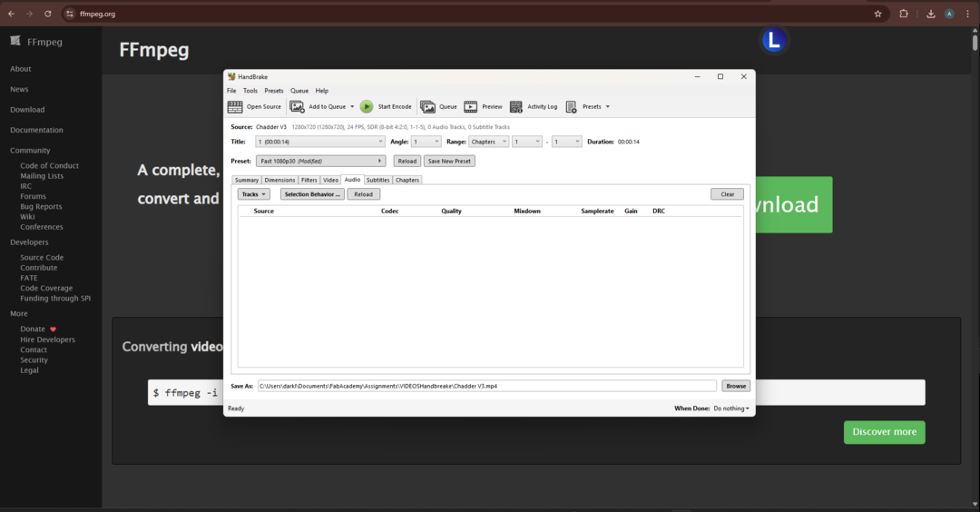Click the HandBrake app icon in title bar
Viewport: 980px width, 512px height.
coord(232,76)
